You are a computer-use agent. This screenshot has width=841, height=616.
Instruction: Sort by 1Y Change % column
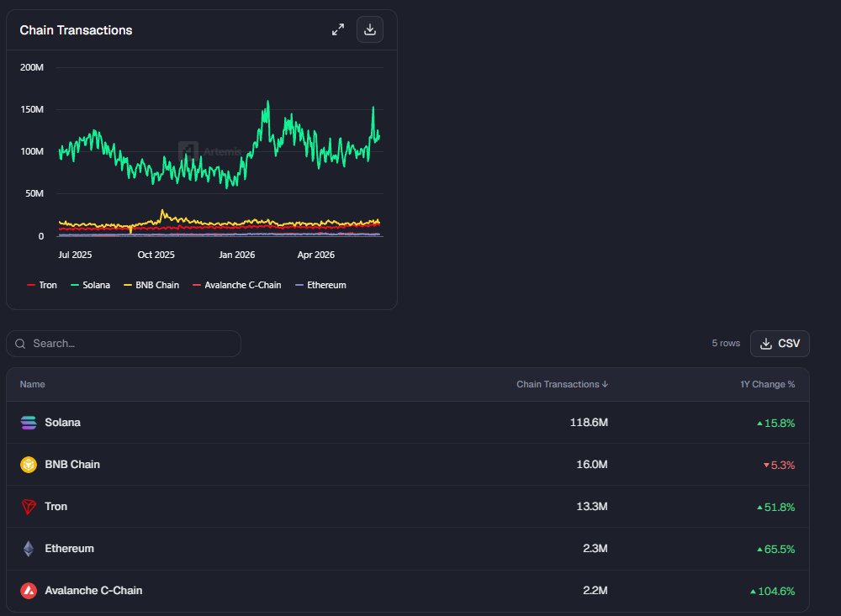[x=768, y=384]
